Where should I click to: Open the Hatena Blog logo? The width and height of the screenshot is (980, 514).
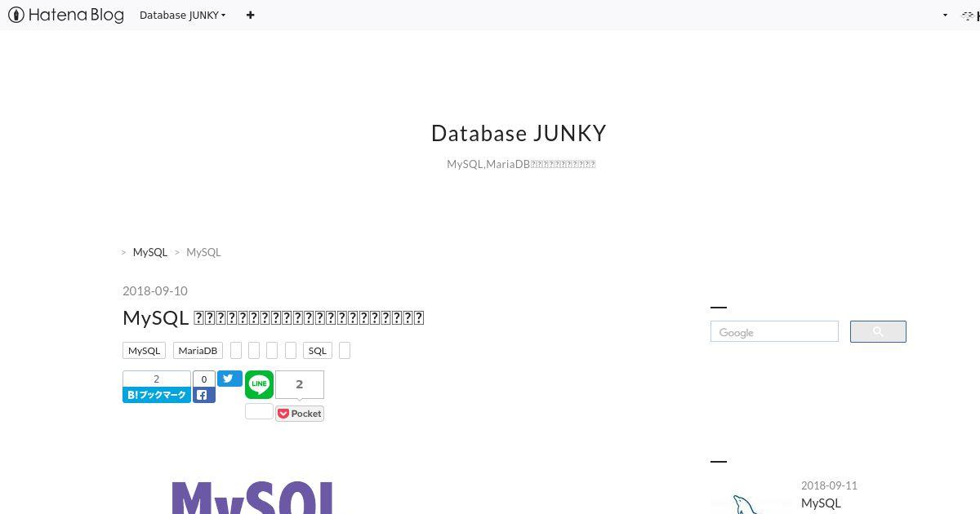(66, 15)
